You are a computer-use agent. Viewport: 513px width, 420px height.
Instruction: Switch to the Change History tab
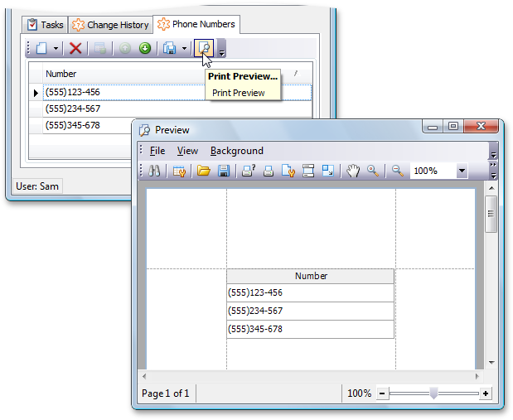[x=110, y=25]
